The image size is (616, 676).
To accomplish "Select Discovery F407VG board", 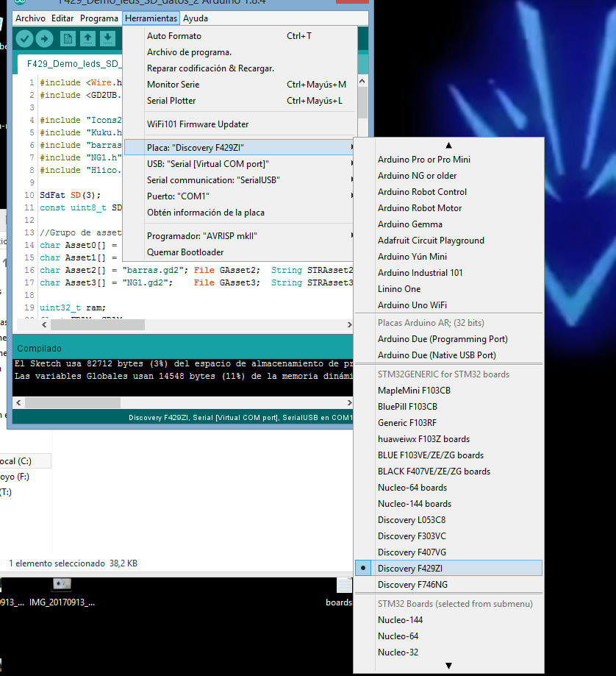I will click(448, 552).
